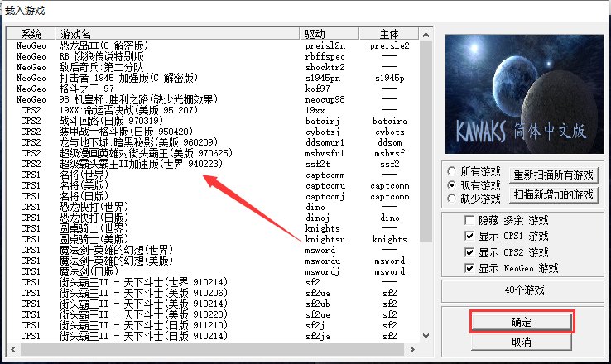Select game 恐龙快打(世界)
Viewport: 611px width, 364px height.
(x=94, y=207)
